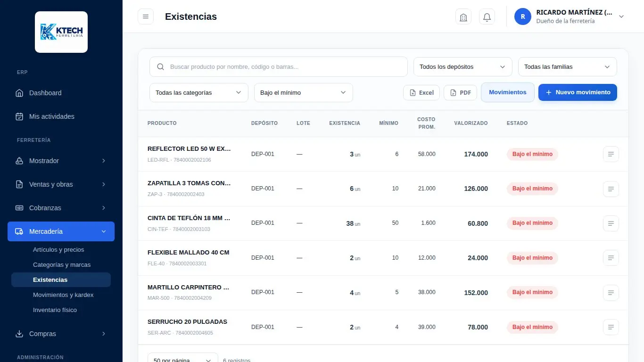The image size is (644, 362).
Task: Open row actions for REFLECTOR LED 50 W
Action: pos(611,154)
